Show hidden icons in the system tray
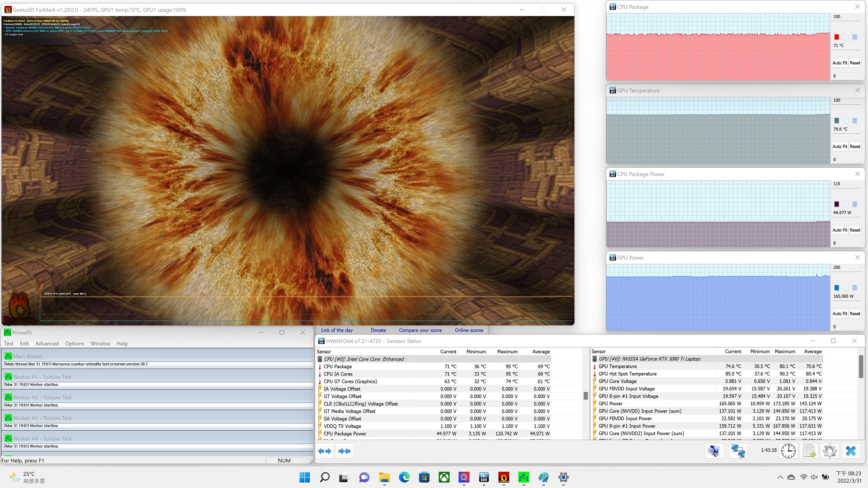 [x=780, y=477]
